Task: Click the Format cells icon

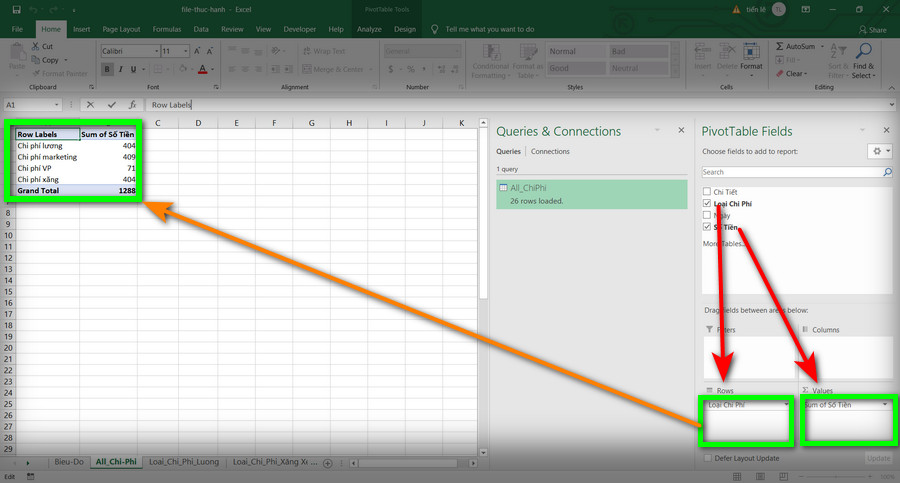Action: [751, 51]
